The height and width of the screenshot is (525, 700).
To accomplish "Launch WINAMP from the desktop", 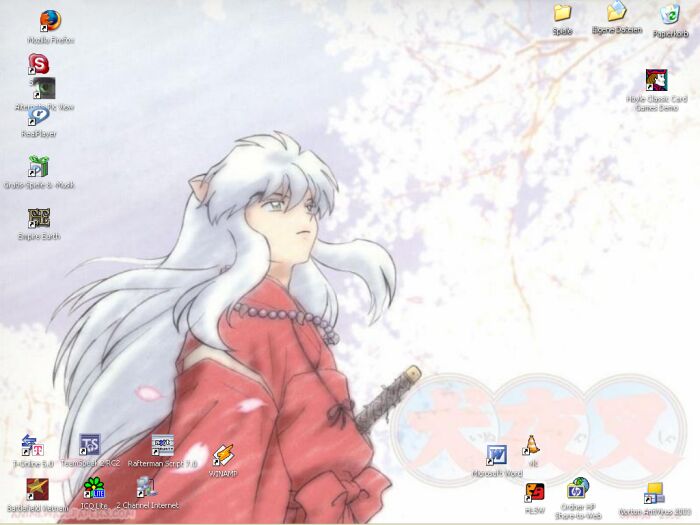I will pyautogui.click(x=222, y=455).
